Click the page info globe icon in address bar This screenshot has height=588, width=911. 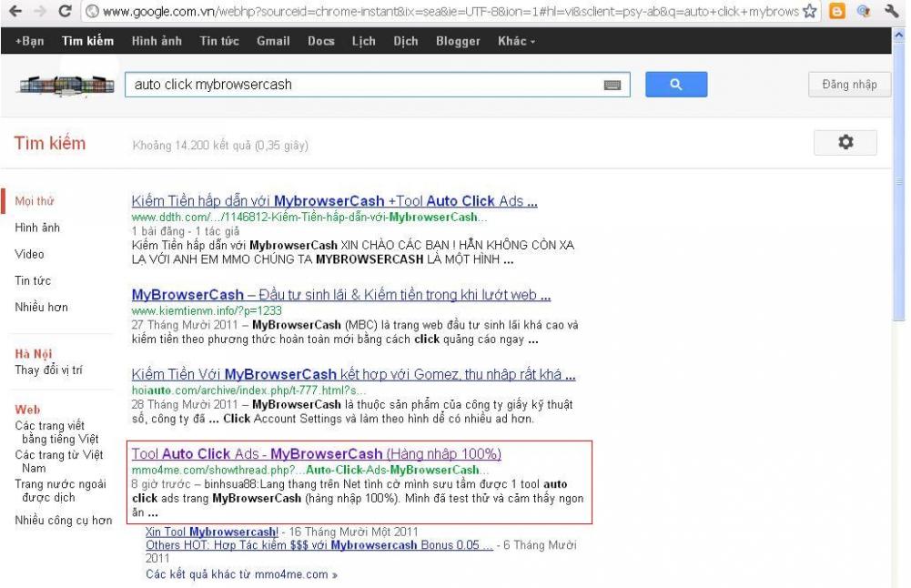click(x=92, y=11)
